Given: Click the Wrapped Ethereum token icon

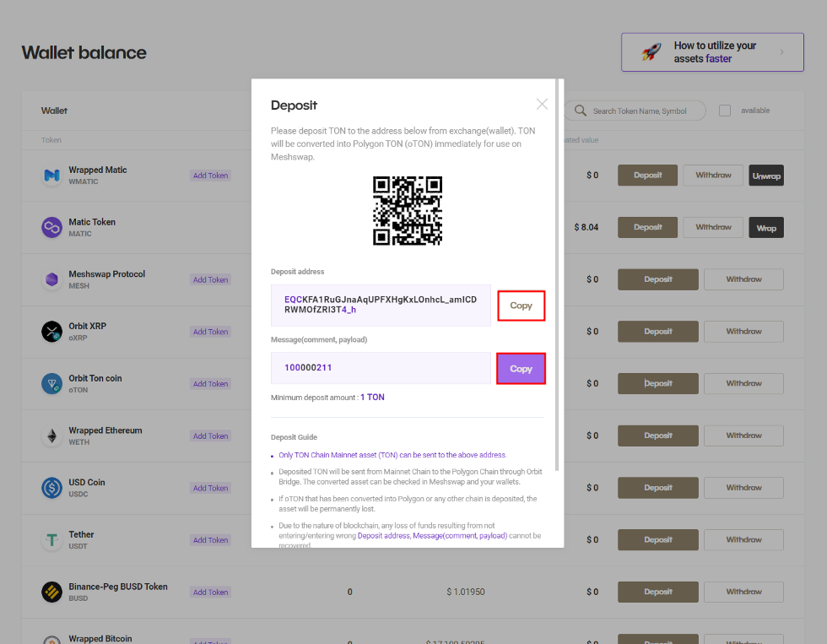Looking at the screenshot, I should [x=51, y=436].
